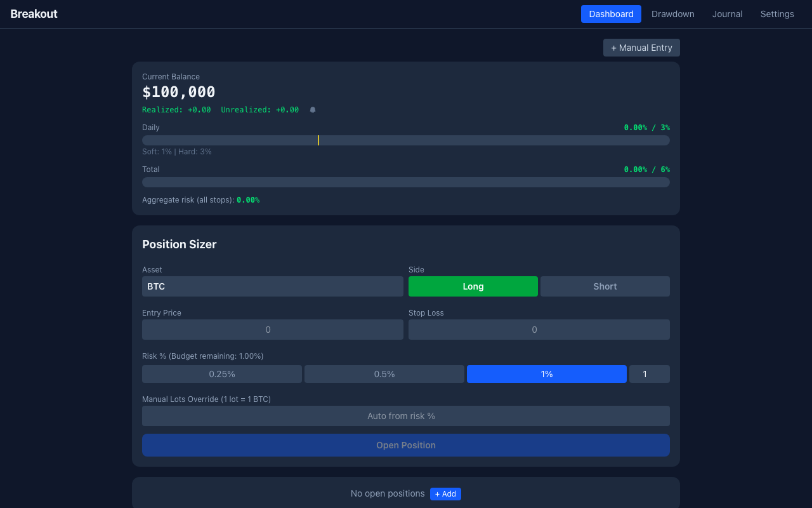This screenshot has width=812, height=508.
Task: Click the Aggregate risk 0.00% value
Action: pyautogui.click(x=248, y=200)
